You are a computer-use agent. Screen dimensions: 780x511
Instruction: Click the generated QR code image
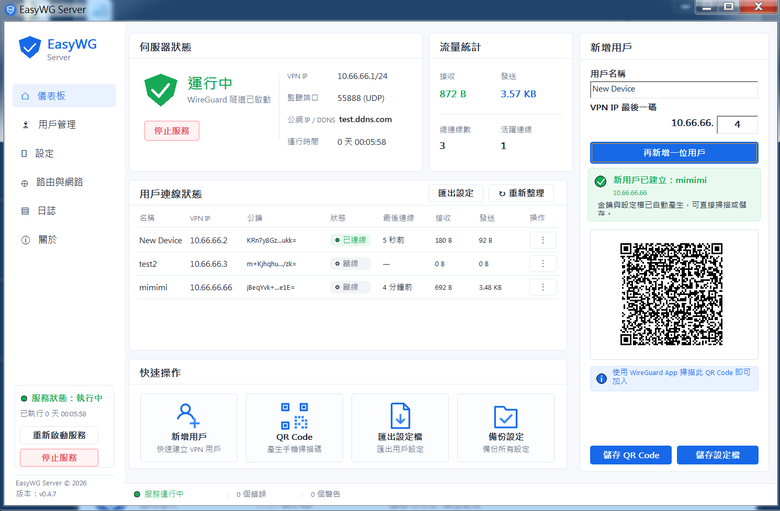(x=672, y=294)
